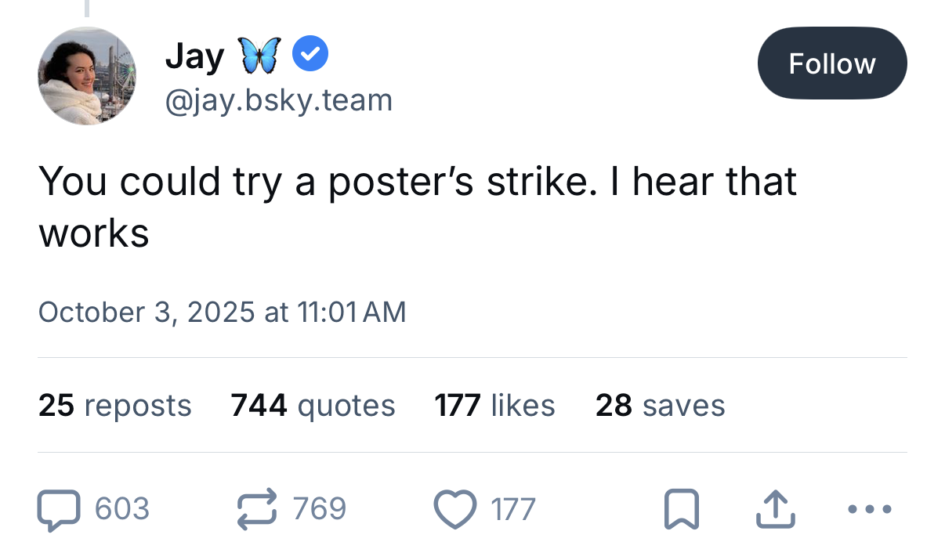Click the blue verified checkmark badge

pyautogui.click(x=310, y=55)
